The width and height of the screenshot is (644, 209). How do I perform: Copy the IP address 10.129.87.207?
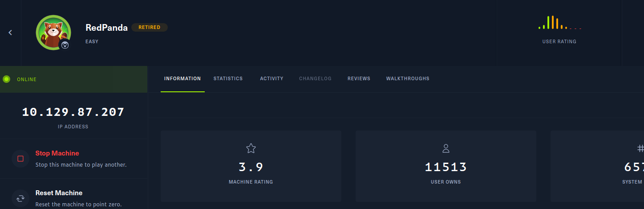[73, 112]
